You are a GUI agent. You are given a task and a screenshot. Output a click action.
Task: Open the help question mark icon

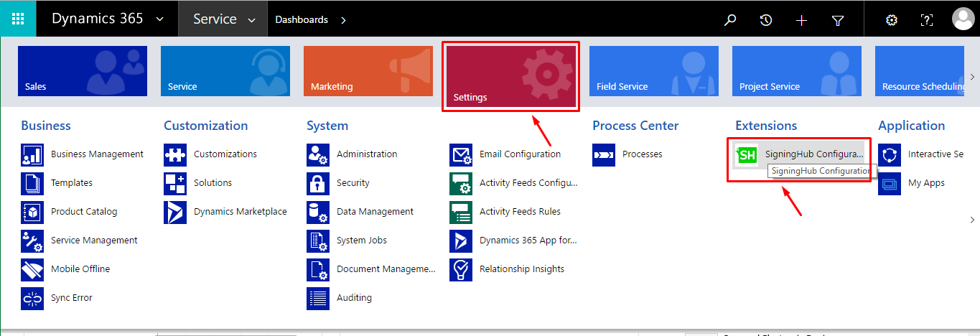[927, 20]
